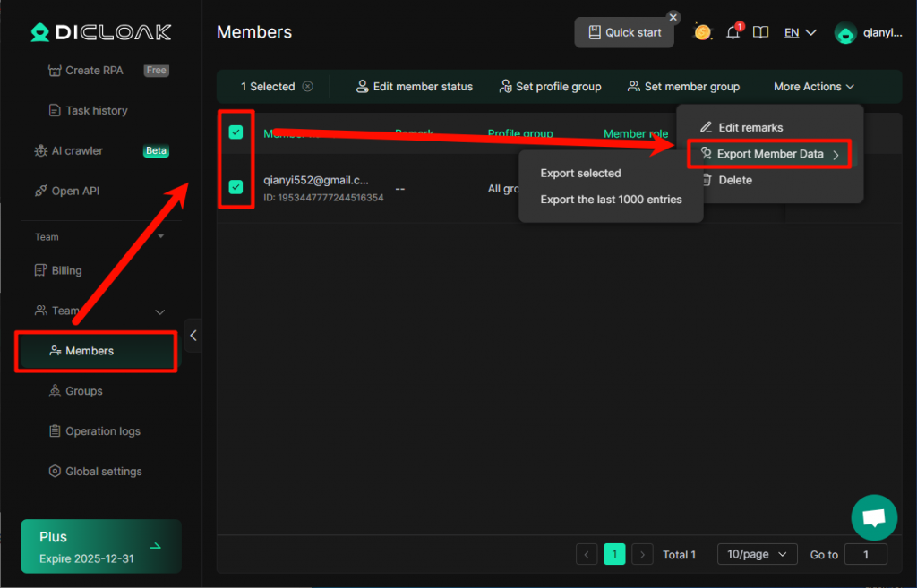Uncheck the qianyi552@gmail.com member row
This screenshot has width=917, height=588.
(236, 187)
